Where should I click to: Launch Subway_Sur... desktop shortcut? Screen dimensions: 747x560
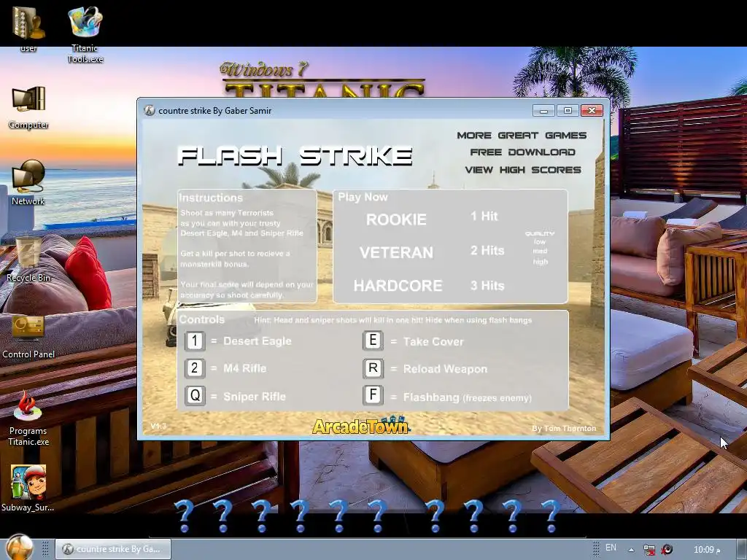(28, 488)
